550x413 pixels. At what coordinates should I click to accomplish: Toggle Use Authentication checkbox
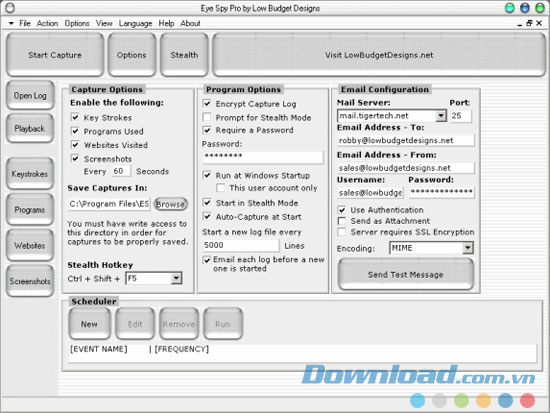[341, 210]
